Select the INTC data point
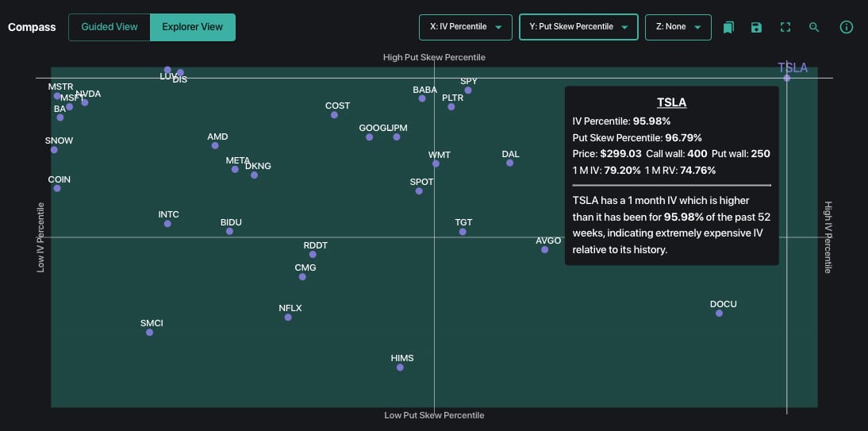 point(167,224)
